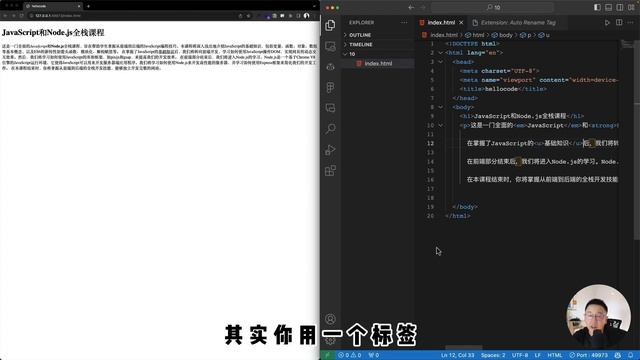
Task: Toggle the bottom Panel visibility
Action: tap(609, 7)
